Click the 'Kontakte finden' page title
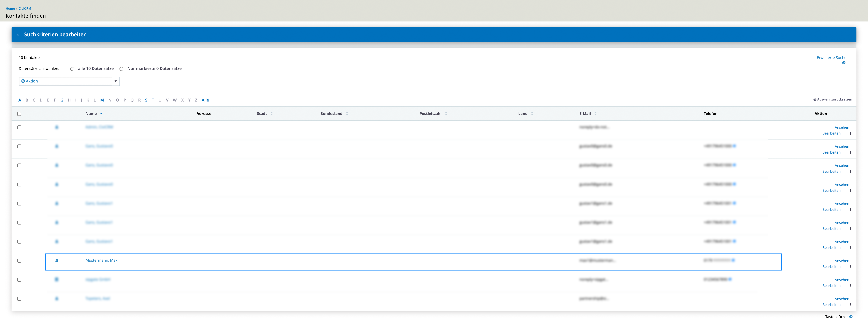868x324 pixels. tap(26, 16)
